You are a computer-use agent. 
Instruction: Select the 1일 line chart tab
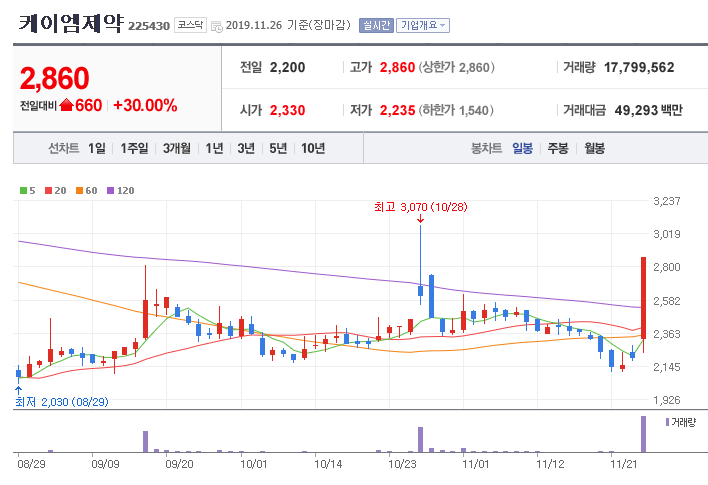pyautogui.click(x=97, y=148)
